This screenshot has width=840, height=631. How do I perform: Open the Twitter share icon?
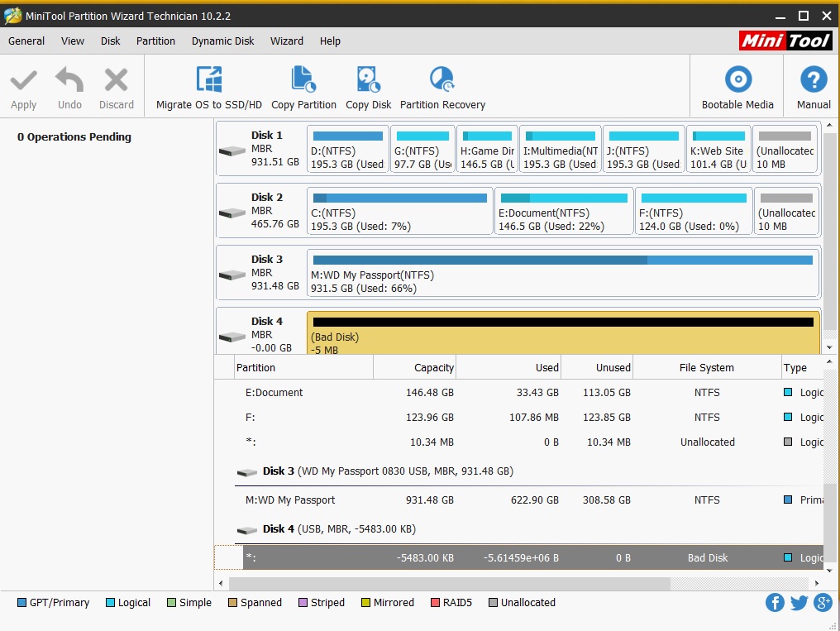(799, 603)
